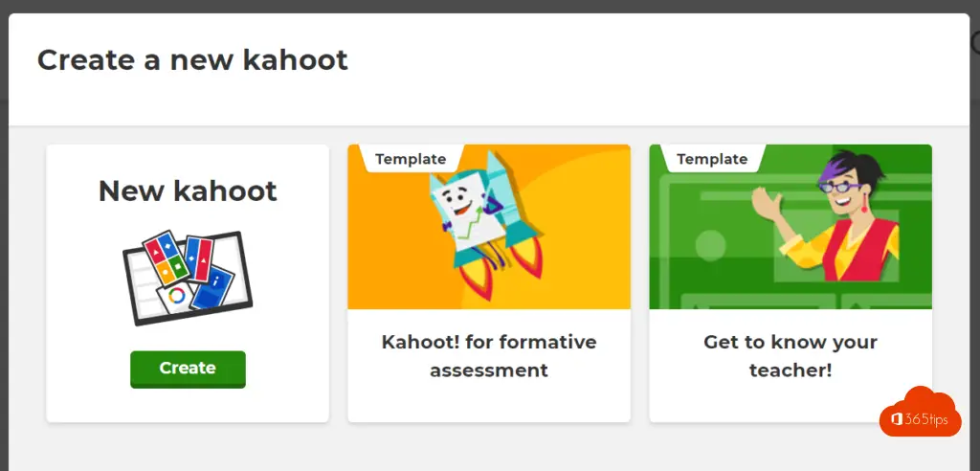The image size is (980, 471).
Task: Click the four-colored quiz card in the illustration
Action: (166, 257)
